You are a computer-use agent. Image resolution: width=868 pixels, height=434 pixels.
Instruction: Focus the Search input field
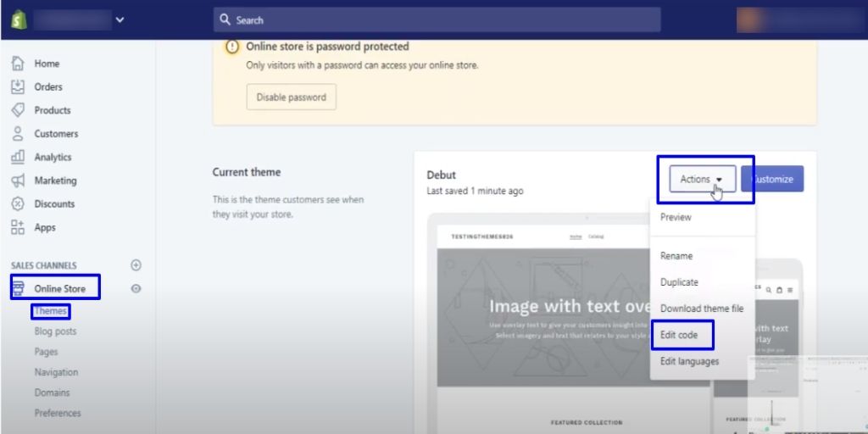[x=437, y=20]
